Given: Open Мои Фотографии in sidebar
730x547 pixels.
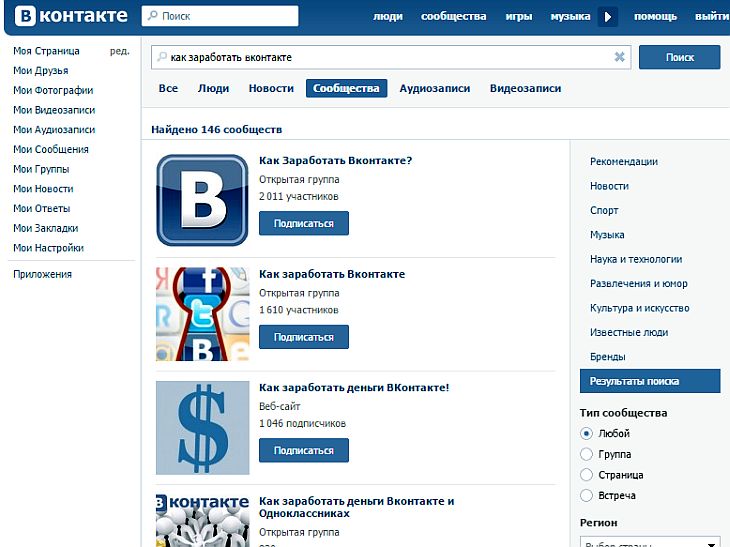Looking at the screenshot, I should (x=53, y=90).
